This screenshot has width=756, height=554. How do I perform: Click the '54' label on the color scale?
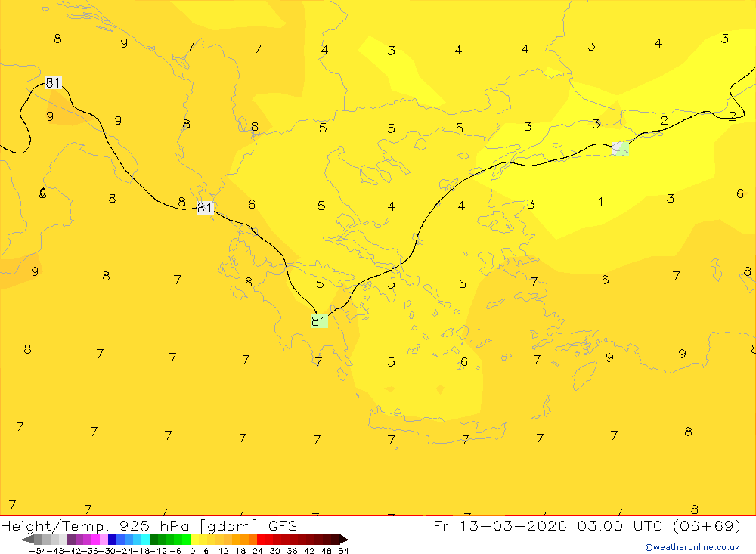point(343,551)
